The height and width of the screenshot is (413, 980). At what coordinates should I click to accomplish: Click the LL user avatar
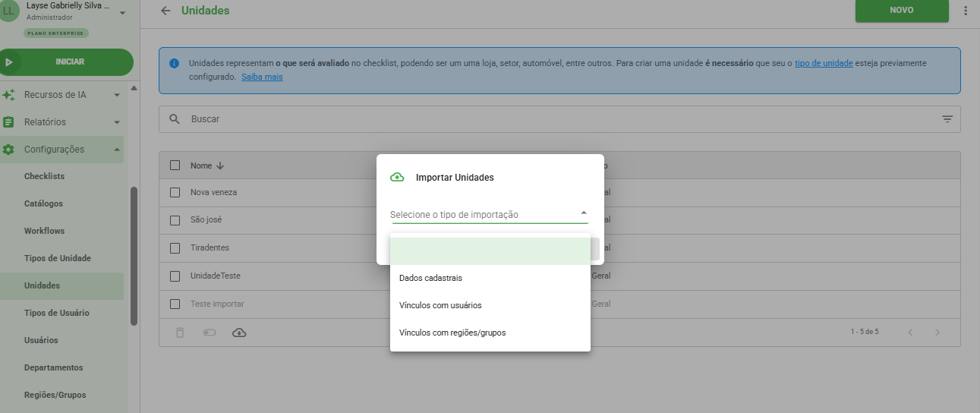click(8, 10)
